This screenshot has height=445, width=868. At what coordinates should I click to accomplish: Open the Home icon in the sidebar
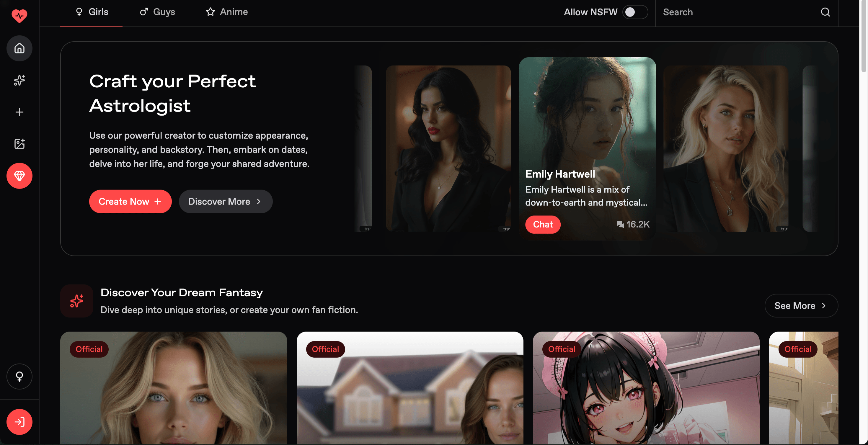pyautogui.click(x=19, y=48)
